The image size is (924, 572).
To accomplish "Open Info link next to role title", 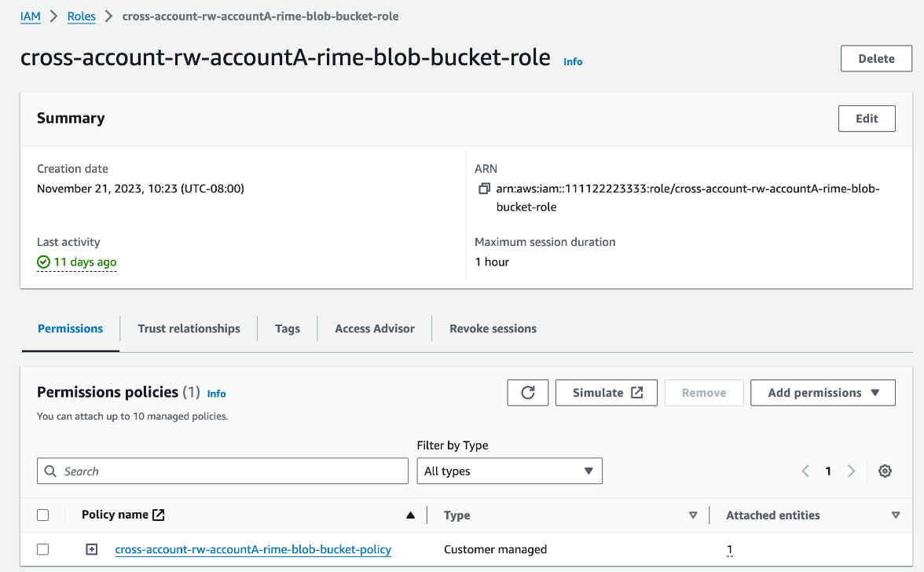I will [x=573, y=61].
